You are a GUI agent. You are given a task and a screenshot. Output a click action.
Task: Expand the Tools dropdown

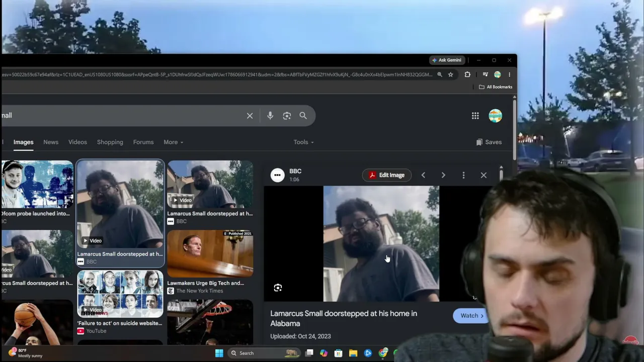pos(303,142)
